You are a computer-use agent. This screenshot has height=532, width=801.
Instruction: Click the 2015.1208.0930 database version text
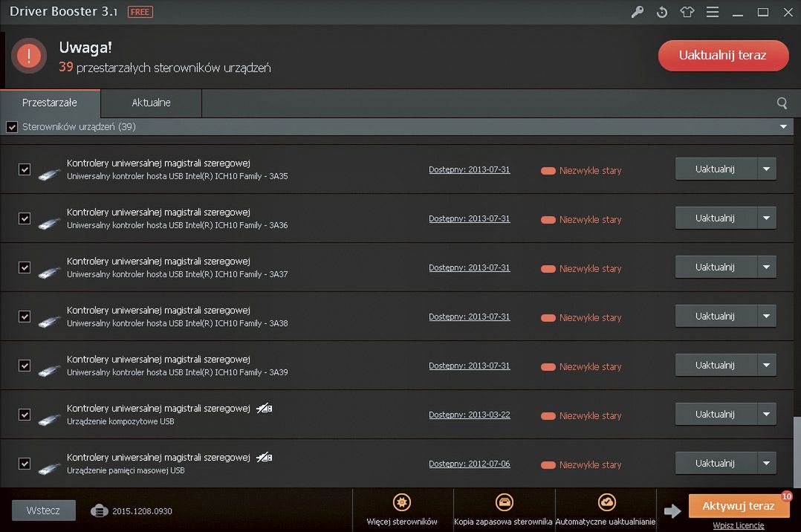142,511
